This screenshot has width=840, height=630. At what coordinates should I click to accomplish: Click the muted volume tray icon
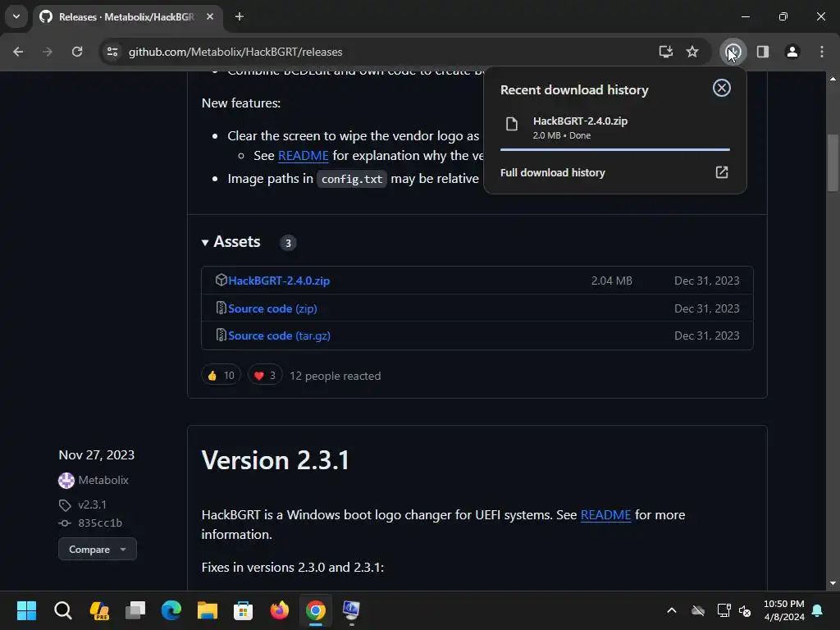point(745,610)
